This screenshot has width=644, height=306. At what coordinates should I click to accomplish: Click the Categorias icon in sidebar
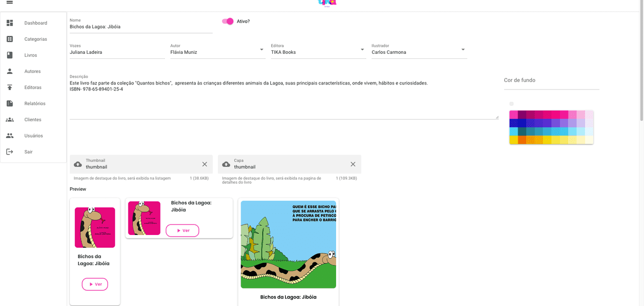coord(10,39)
